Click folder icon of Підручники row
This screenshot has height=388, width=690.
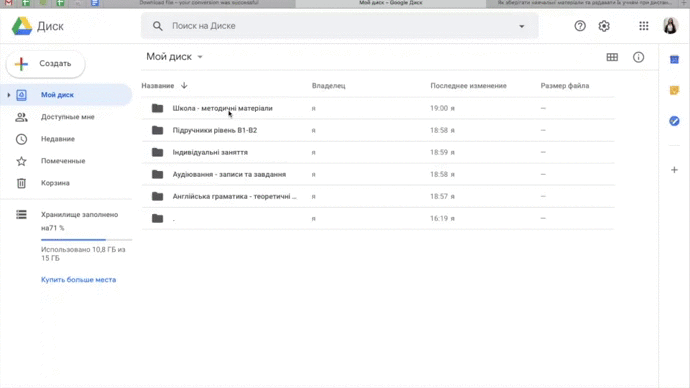point(158,130)
